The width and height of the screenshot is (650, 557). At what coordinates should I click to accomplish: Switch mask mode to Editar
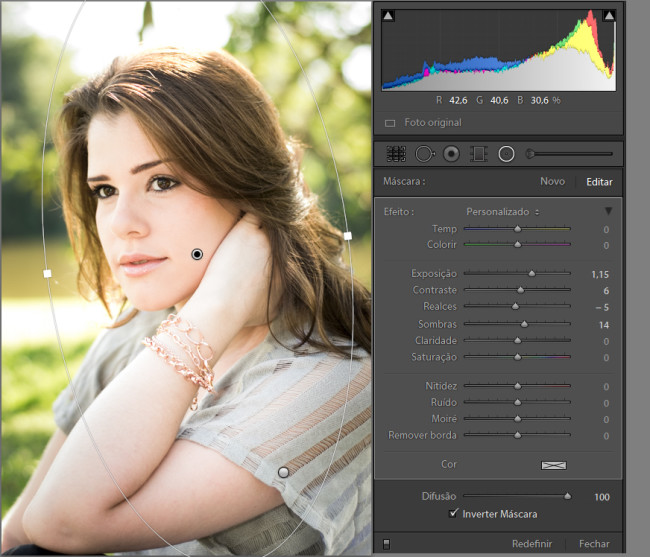pyautogui.click(x=599, y=182)
